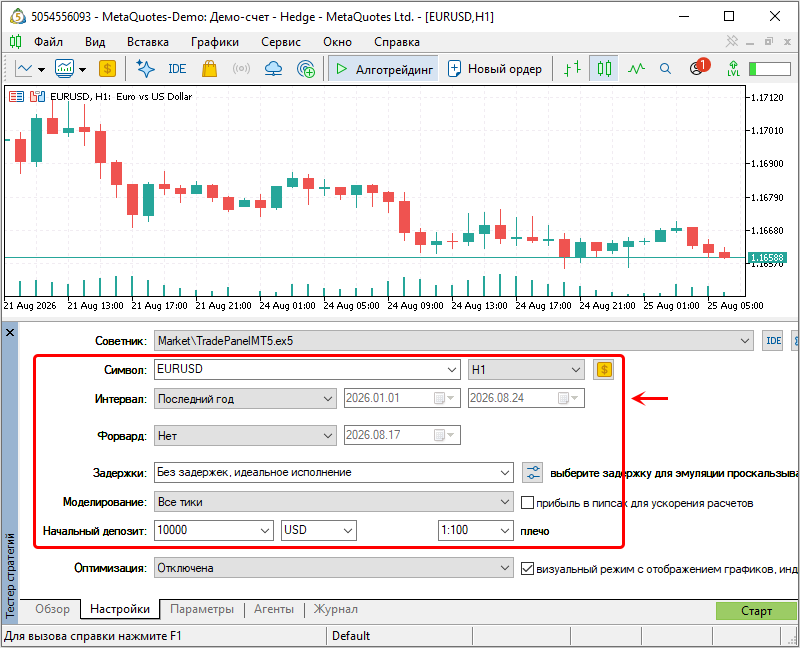Viewport: 800px width, 648px height.
Task: Click the copy trading plus icon
Action: point(306,68)
